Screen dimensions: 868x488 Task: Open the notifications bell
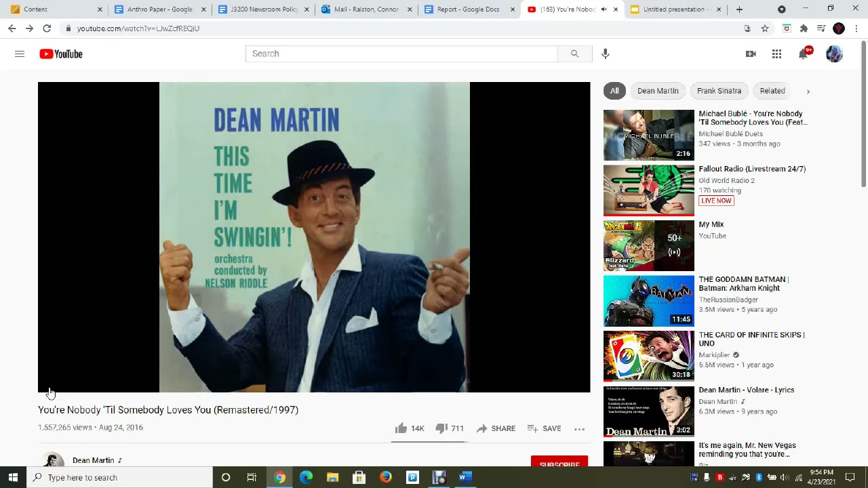pos(804,54)
